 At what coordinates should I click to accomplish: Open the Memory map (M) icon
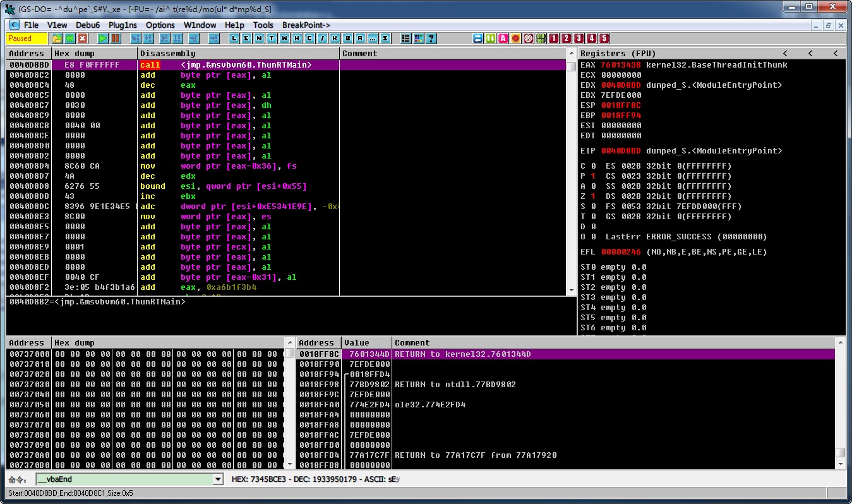coord(259,39)
